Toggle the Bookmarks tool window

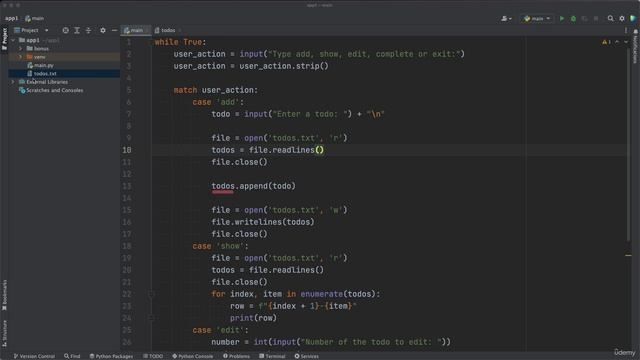tap(4, 295)
